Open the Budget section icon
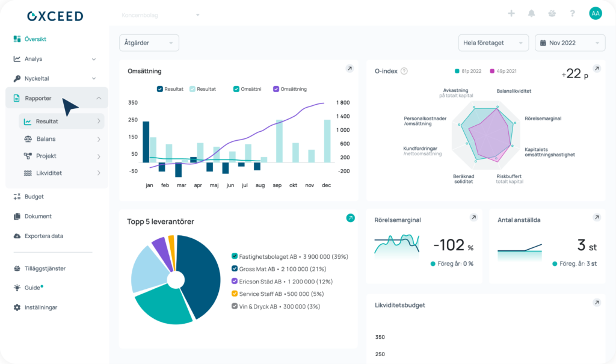 pyautogui.click(x=18, y=197)
